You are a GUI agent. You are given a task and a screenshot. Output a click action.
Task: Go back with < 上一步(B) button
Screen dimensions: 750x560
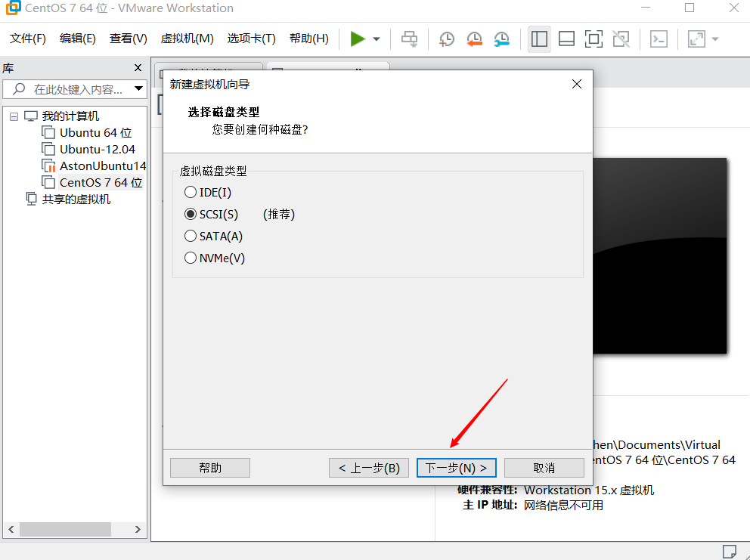369,468
